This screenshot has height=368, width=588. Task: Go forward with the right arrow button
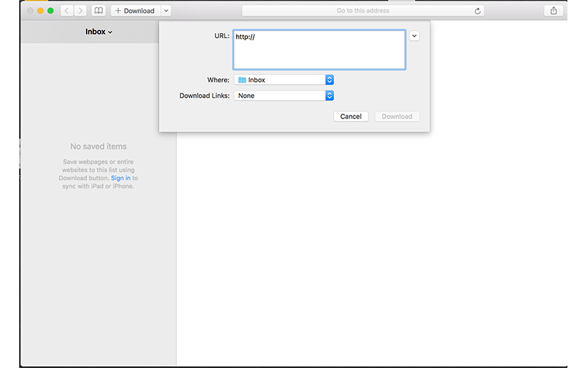coord(80,11)
